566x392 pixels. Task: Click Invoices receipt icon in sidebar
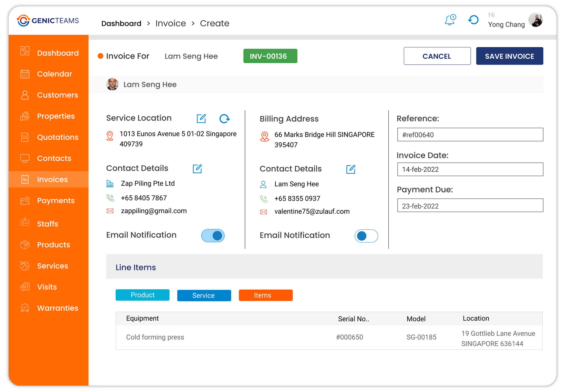click(x=25, y=180)
